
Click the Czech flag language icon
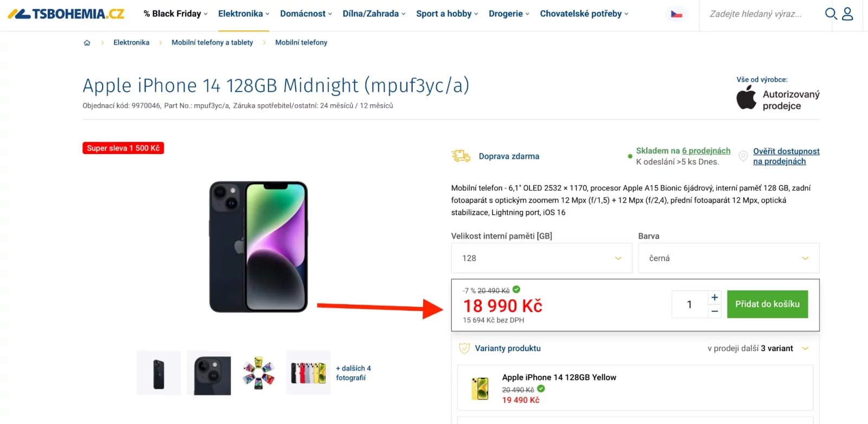(x=676, y=15)
